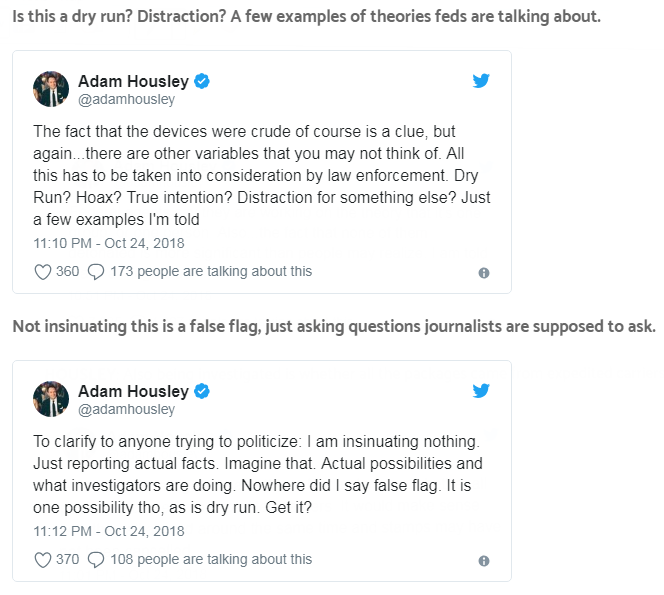Open info icon on second tweet

click(x=484, y=561)
